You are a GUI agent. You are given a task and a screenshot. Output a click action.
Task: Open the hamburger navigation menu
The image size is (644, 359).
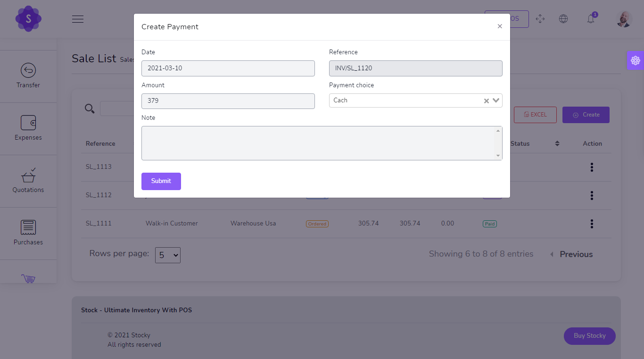77,19
